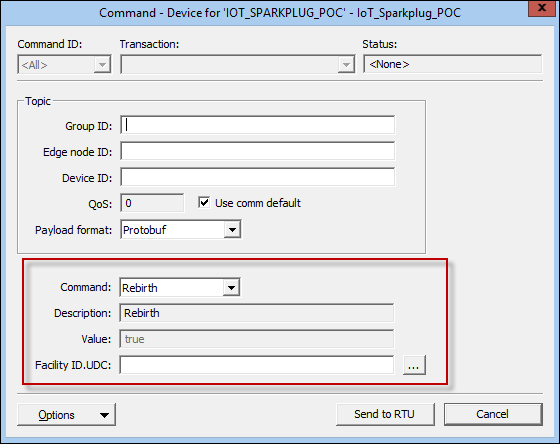Uncheck the Use comm default checkbox

(204, 203)
